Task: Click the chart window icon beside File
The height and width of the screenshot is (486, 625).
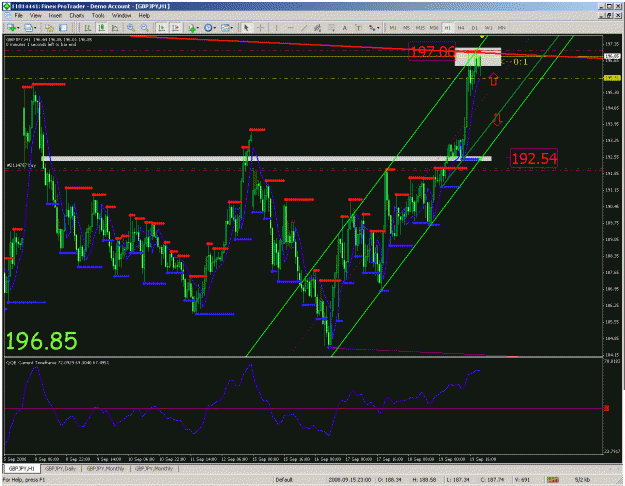Action: pos(7,16)
